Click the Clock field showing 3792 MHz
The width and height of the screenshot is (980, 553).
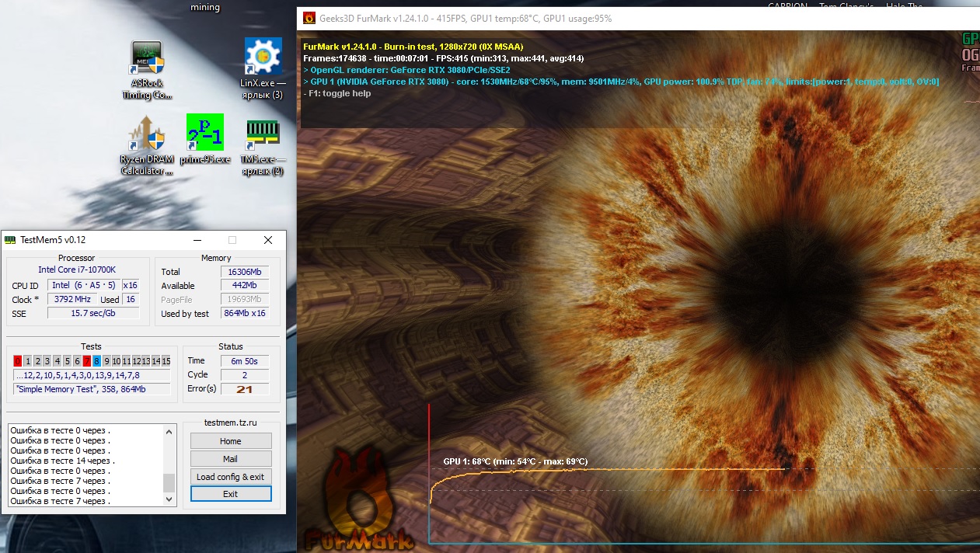tap(72, 299)
